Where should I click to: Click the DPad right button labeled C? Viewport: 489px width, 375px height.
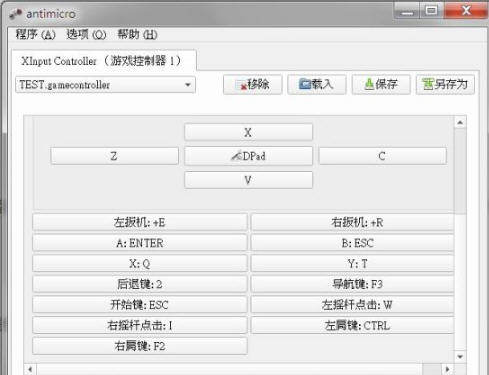[382, 156]
